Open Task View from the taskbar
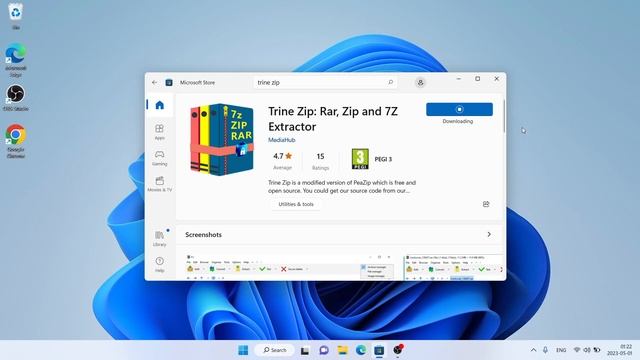Screen dimensions: 640x360 coord(305,350)
